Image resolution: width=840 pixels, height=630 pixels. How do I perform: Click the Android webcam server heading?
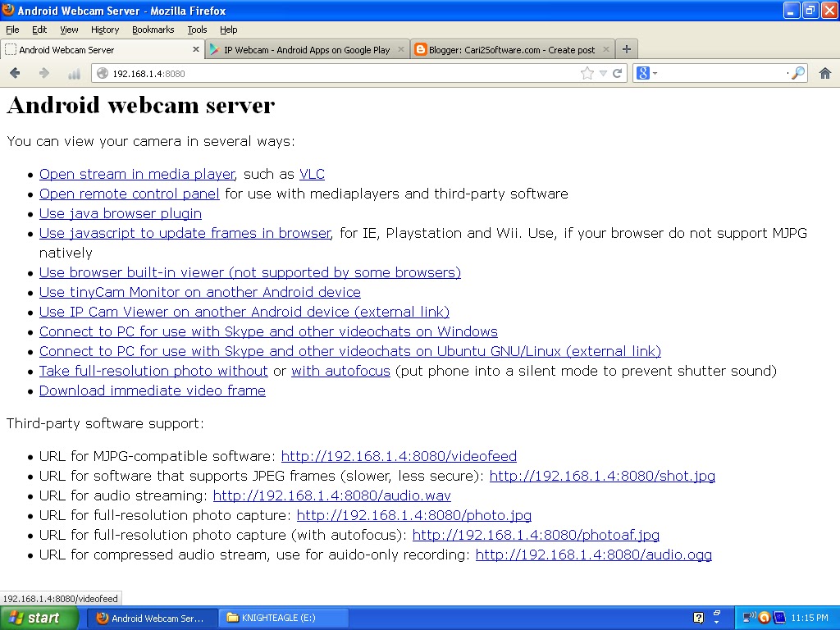click(x=141, y=105)
